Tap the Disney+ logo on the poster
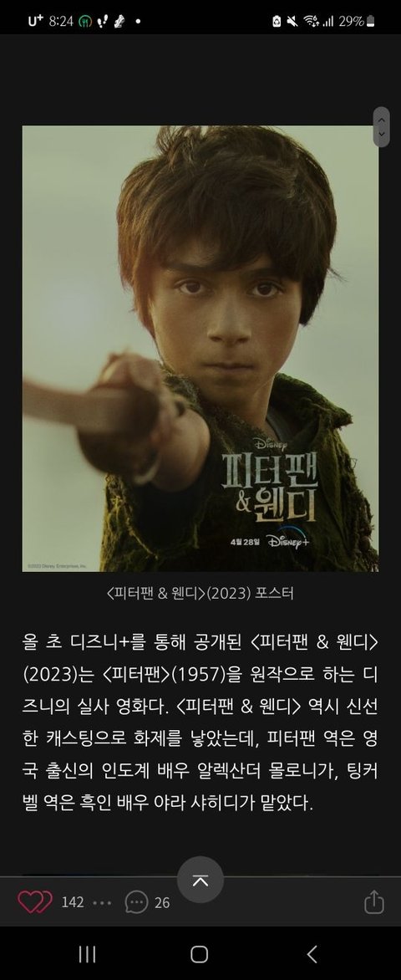 point(288,541)
